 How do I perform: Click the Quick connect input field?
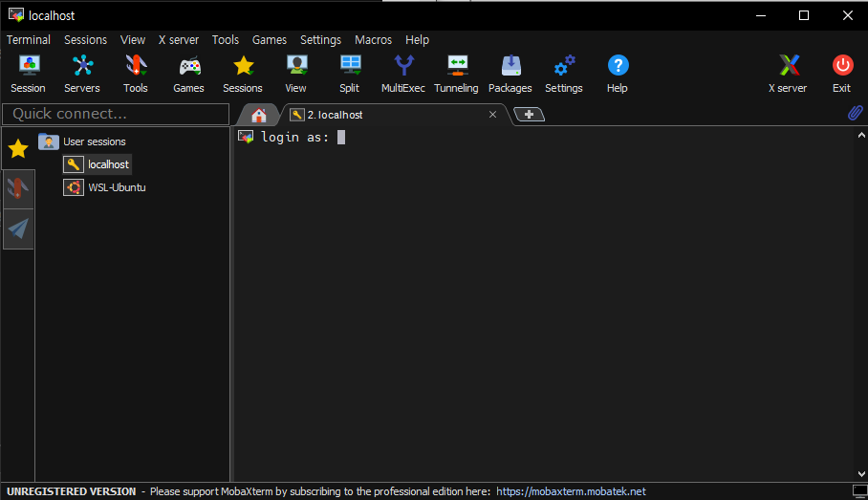click(x=116, y=114)
